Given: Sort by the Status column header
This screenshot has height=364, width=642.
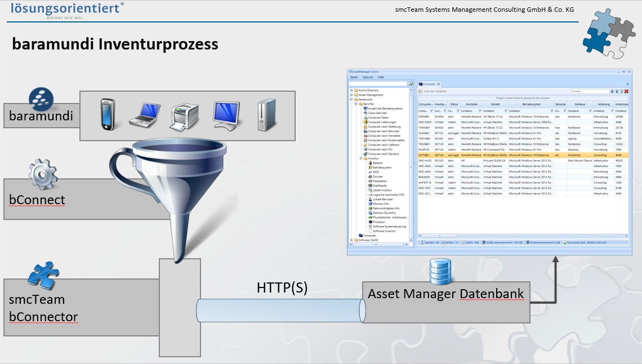Looking at the screenshot, I should coord(454,104).
